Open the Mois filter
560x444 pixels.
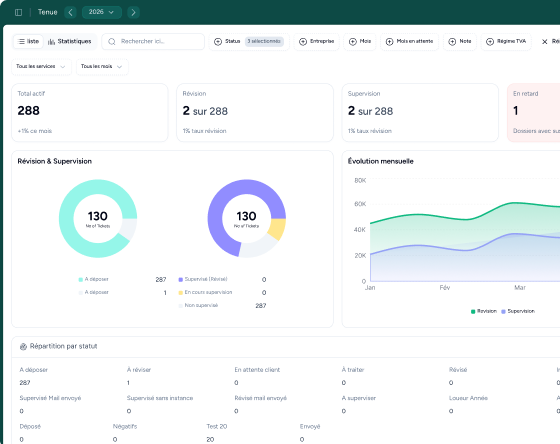(360, 41)
